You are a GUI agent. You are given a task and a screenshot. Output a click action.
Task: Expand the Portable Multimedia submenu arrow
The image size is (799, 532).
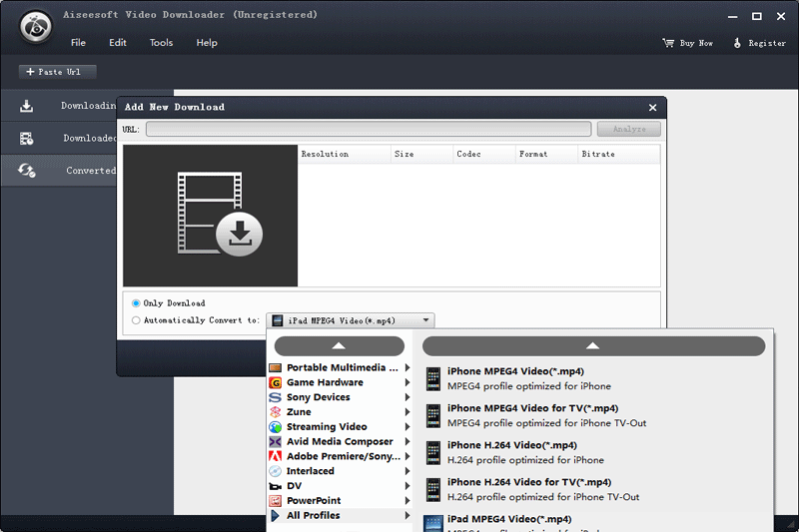(x=407, y=367)
